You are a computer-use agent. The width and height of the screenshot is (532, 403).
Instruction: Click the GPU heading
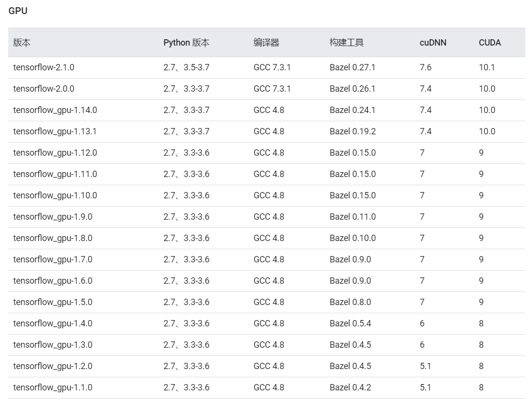[x=17, y=11]
